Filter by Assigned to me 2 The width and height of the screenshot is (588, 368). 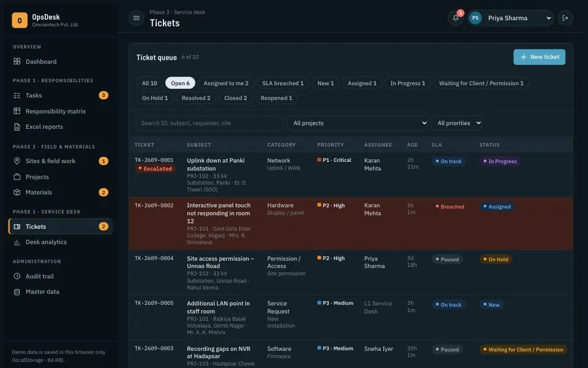pyautogui.click(x=226, y=83)
